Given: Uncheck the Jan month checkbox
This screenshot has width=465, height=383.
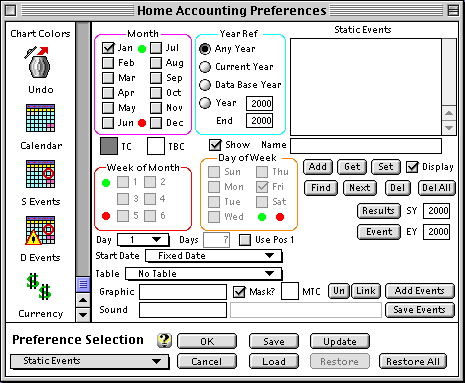Looking at the screenshot, I should [108, 48].
